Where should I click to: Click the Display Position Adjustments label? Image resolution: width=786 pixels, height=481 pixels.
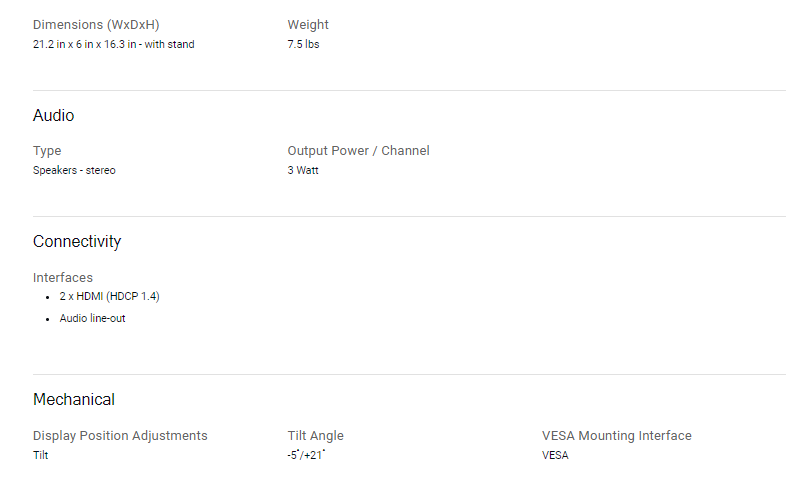click(x=120, y=436)
